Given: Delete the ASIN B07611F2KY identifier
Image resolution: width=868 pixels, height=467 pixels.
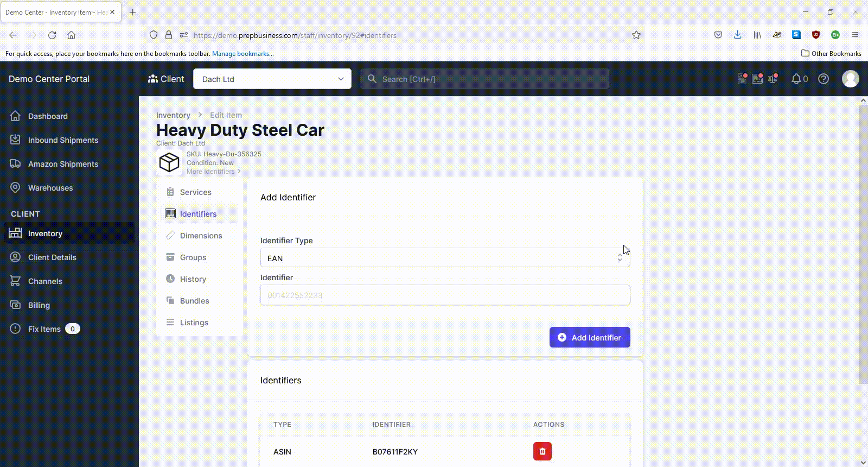Looking at the screenshot, I should (542, 451).
